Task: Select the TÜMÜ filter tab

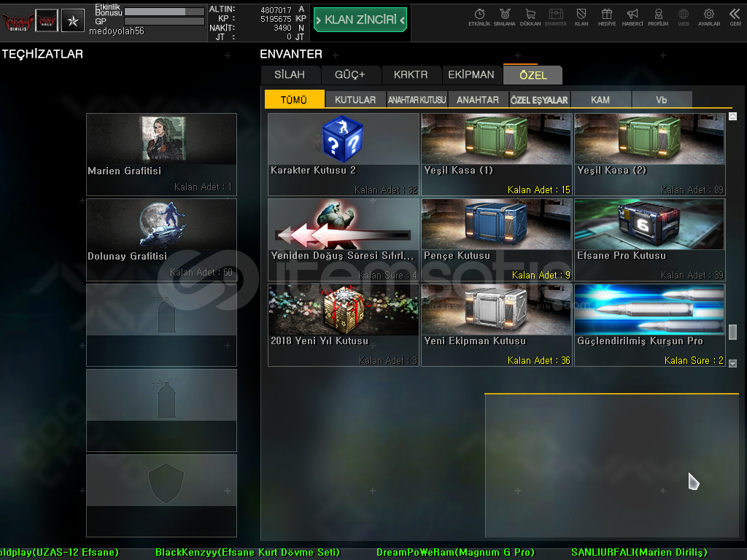Action: [294, 99]
